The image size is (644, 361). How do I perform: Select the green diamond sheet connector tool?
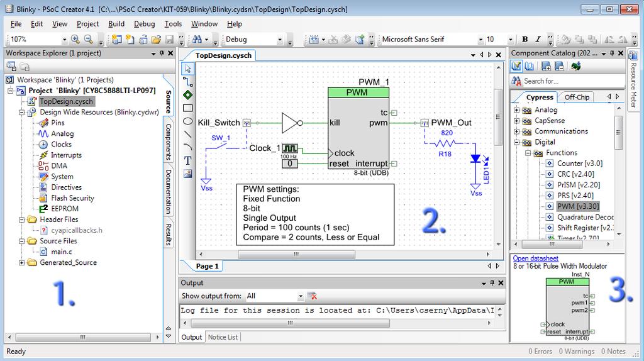(x=187, y=95)
